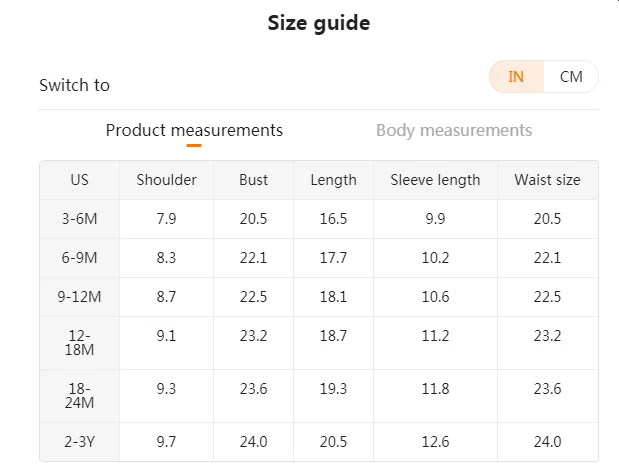Select the 2-3Y size row
Screen dimensions: 619x475
point(80,442)
